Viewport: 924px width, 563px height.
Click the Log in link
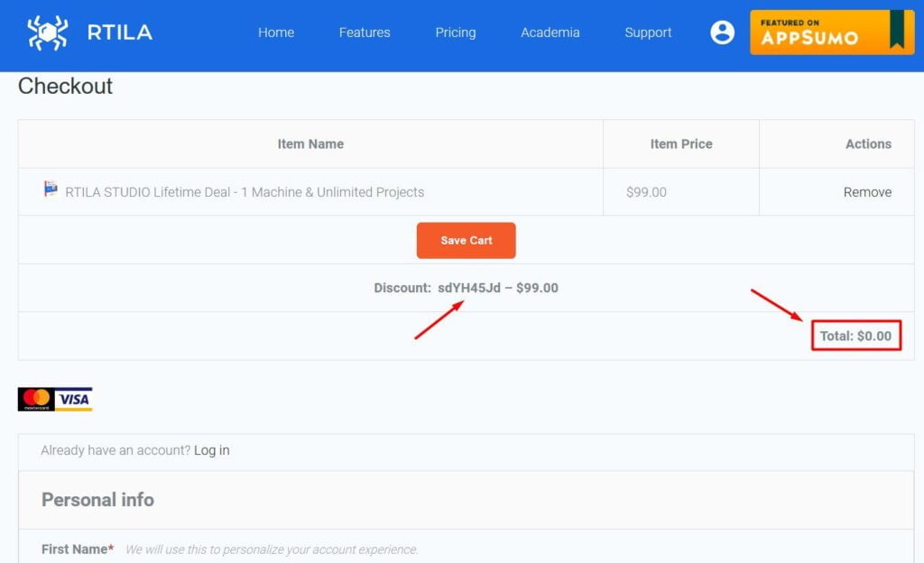[x=211, y=450]
